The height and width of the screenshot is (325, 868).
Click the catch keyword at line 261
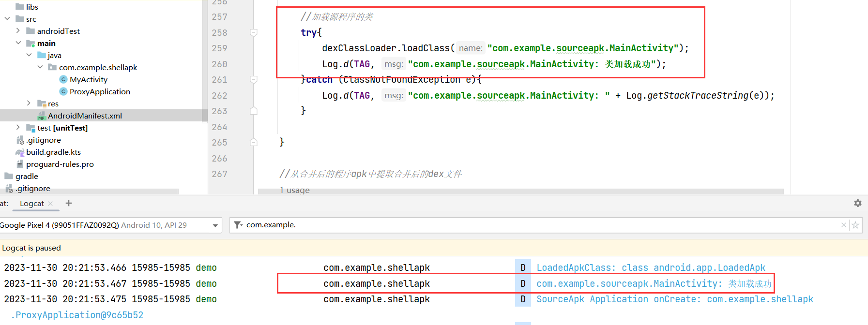pyautogui.click(x=319, y=79)
